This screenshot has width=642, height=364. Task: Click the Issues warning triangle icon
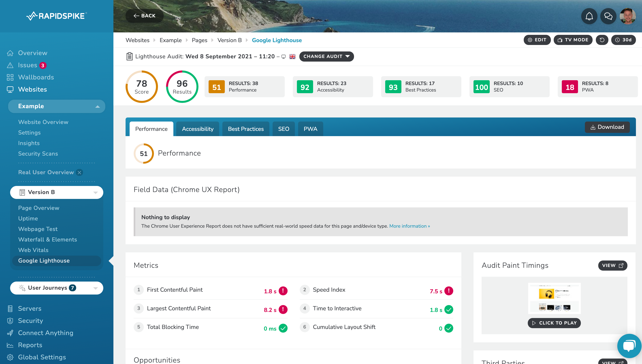(10, 65)
